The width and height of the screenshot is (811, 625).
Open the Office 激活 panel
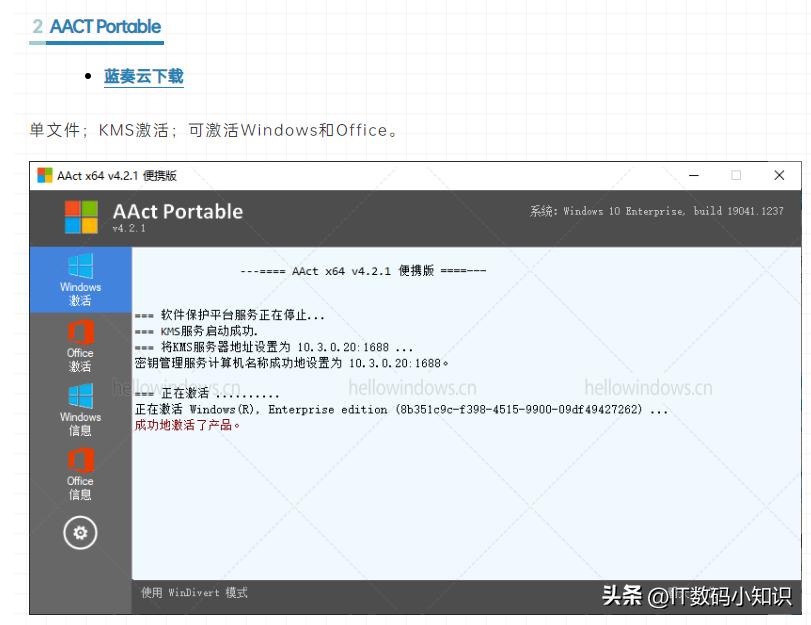80,345
